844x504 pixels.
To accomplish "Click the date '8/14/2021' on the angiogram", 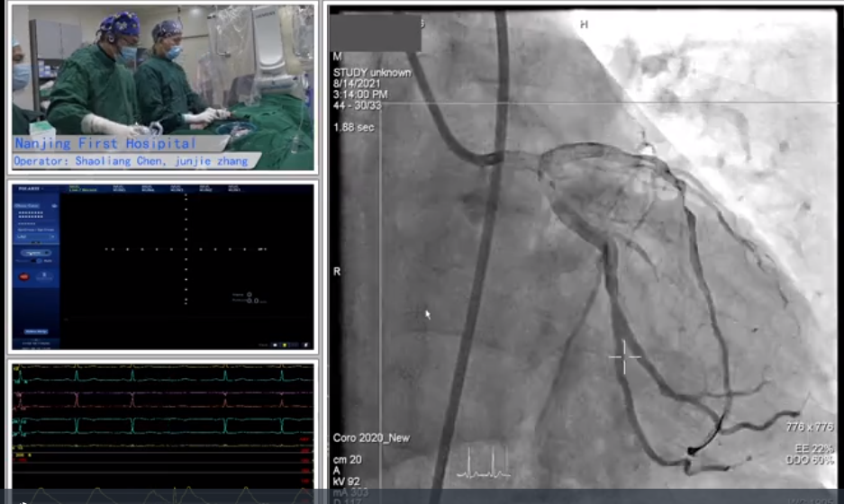I will (357, 84).
